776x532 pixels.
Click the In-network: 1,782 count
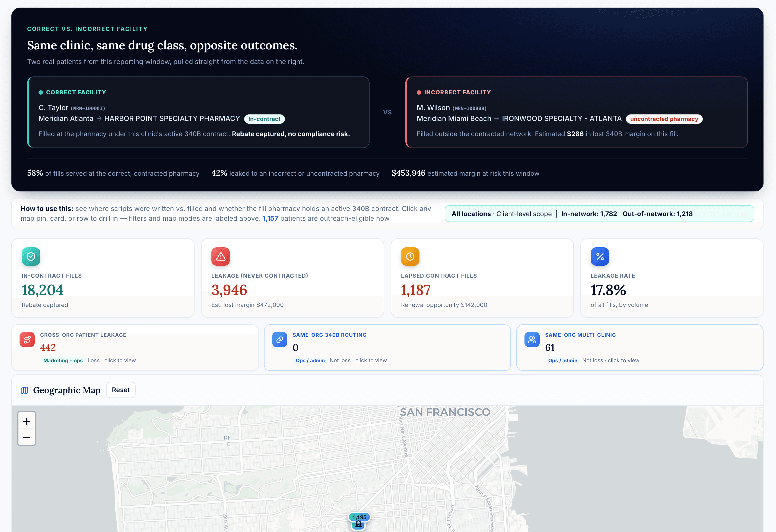pos(589,214)
